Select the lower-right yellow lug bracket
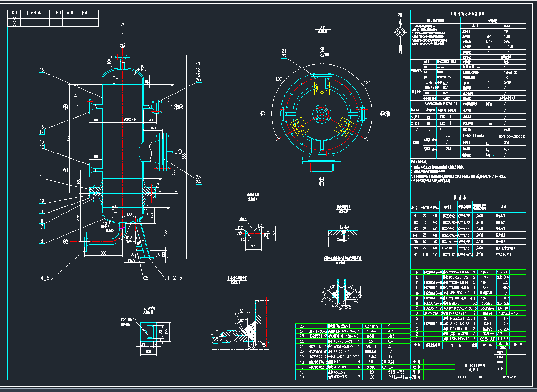 (343, 126)
